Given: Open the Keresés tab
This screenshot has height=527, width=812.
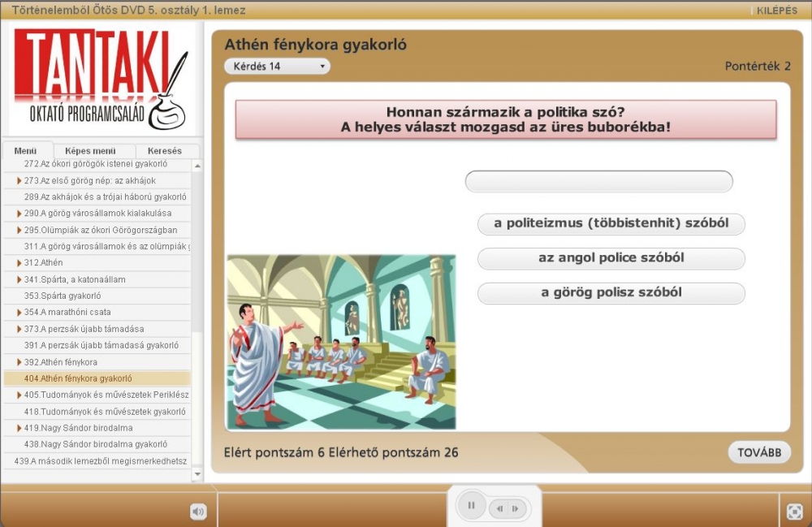Looking at the screenshot, I should (165, 151).
